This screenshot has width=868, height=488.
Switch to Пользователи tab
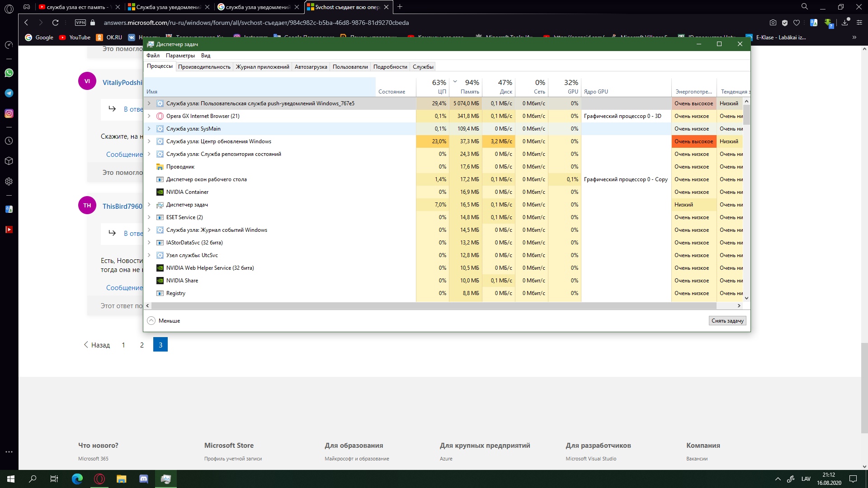(x=350, y=67)
